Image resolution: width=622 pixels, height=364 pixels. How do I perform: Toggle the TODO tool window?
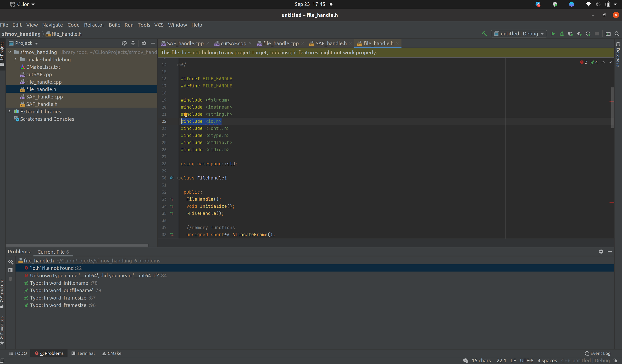pos(18,353)
